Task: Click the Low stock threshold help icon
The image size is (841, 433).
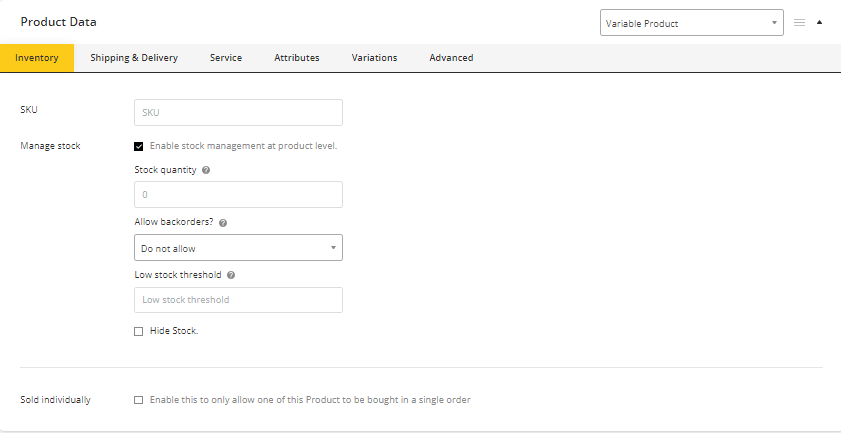Action: pyautogui.click(x=231, y=274)
